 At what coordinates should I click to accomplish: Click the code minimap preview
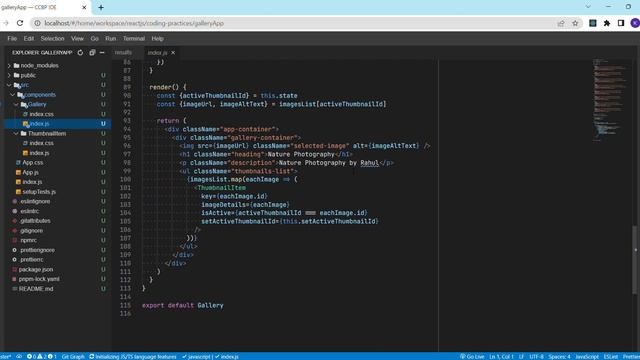609,100
